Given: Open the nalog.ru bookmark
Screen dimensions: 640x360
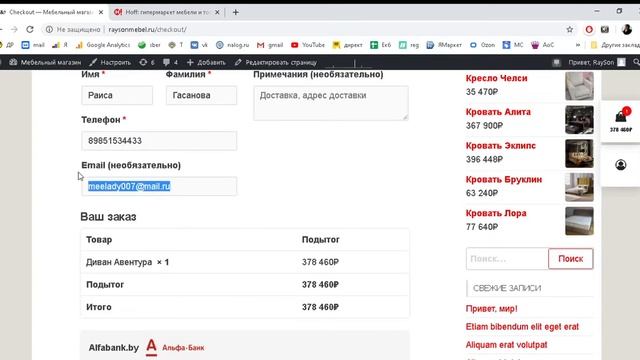Looking at the screenshot, I should point(232,45).
